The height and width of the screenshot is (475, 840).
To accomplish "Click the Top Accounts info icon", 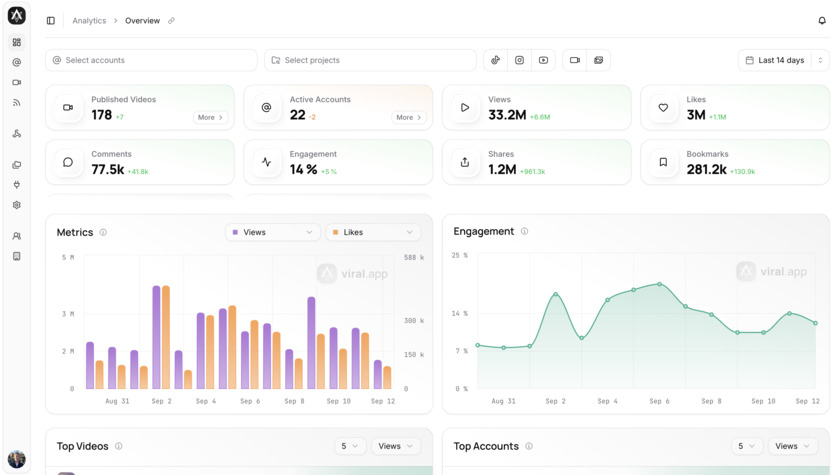I will tap(529, 446).
